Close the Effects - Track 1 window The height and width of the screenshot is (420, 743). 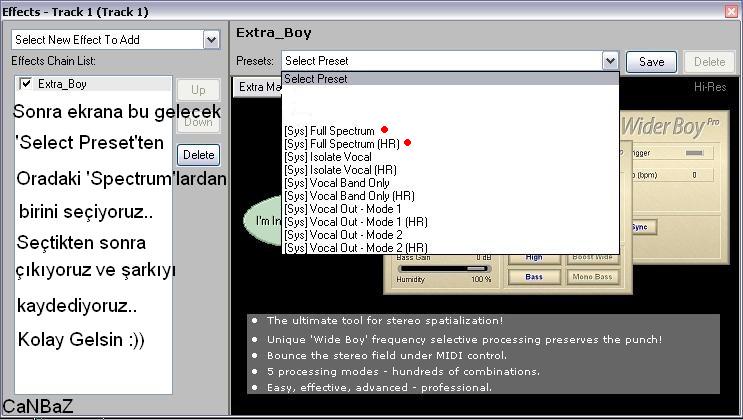coord(732,11)
